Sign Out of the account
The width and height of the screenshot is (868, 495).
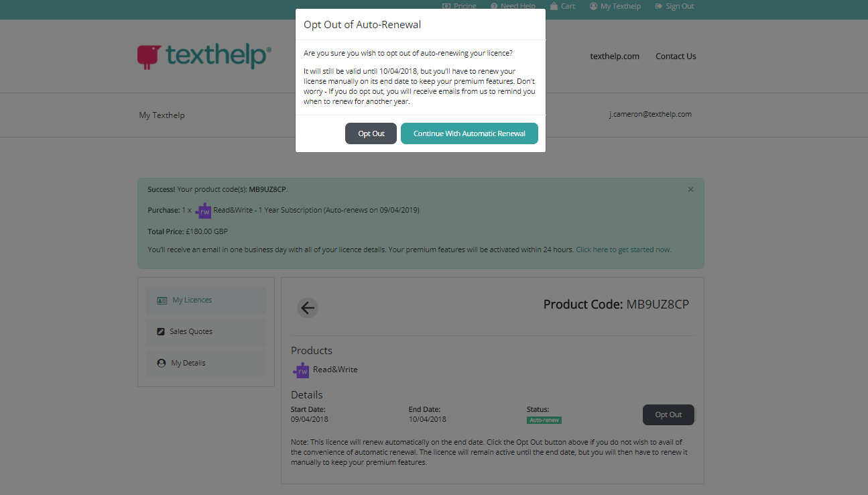679,6
